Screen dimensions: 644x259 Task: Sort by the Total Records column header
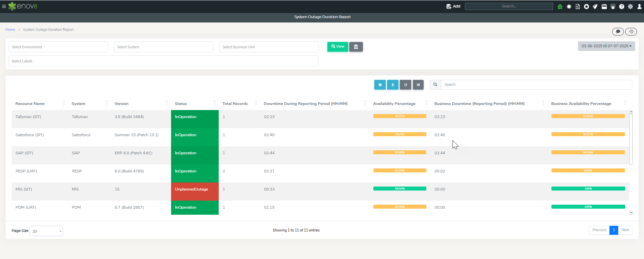click(239, 104)
